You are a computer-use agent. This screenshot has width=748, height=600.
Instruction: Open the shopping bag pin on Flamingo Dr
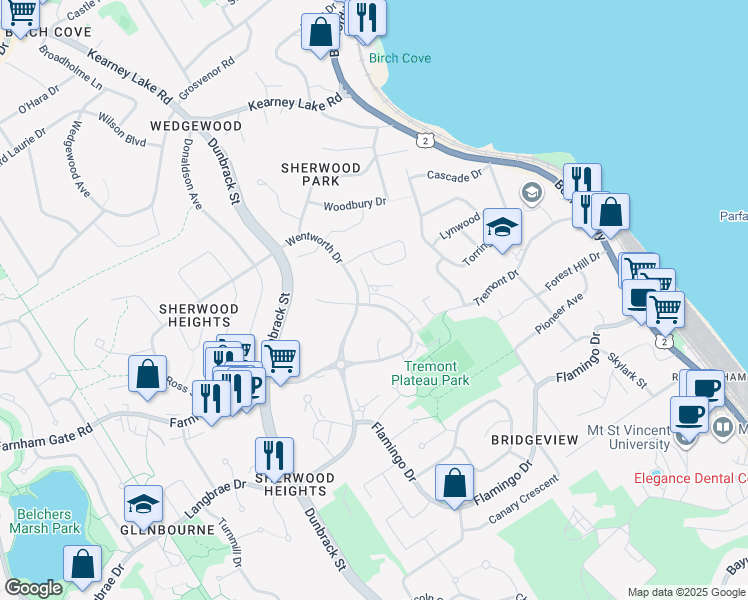(455, 483)
